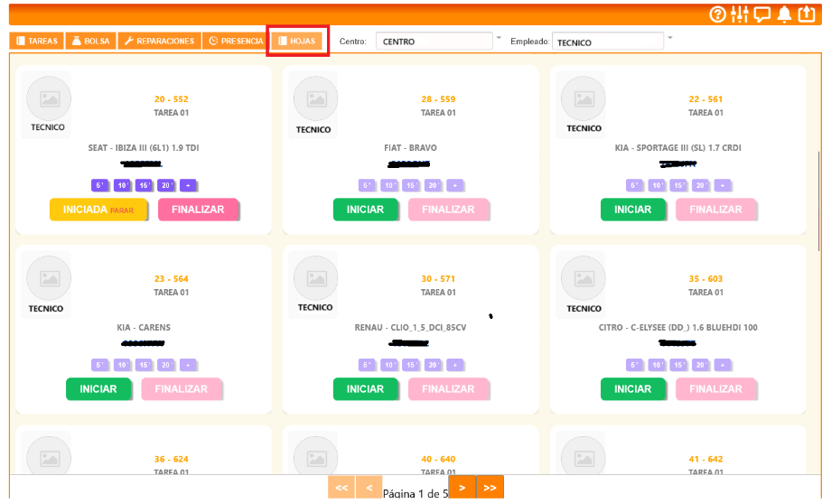
Task: Click technician photo on card 22 - 561
Action: tap(584, 98)
